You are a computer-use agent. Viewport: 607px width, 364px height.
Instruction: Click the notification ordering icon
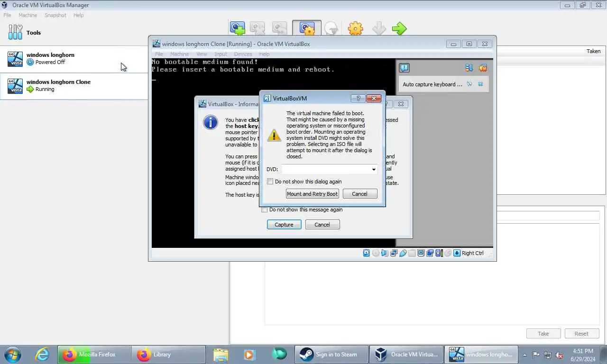pyautogui.click(x=469, y=68)
